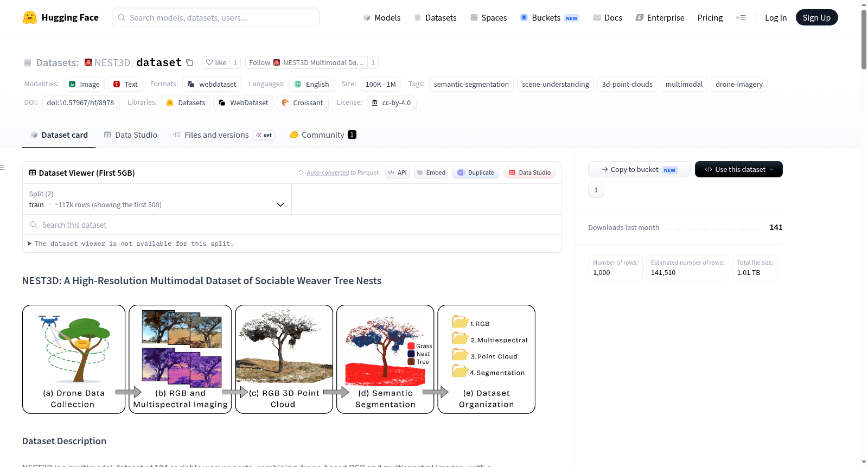
Task: Click the Auto-converted to Parquet link
Action: coord(328,172)
